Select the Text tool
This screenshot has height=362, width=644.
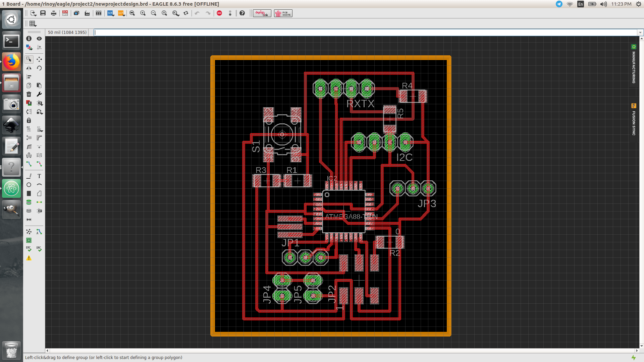pyautogui.click(x=39, y=176)
